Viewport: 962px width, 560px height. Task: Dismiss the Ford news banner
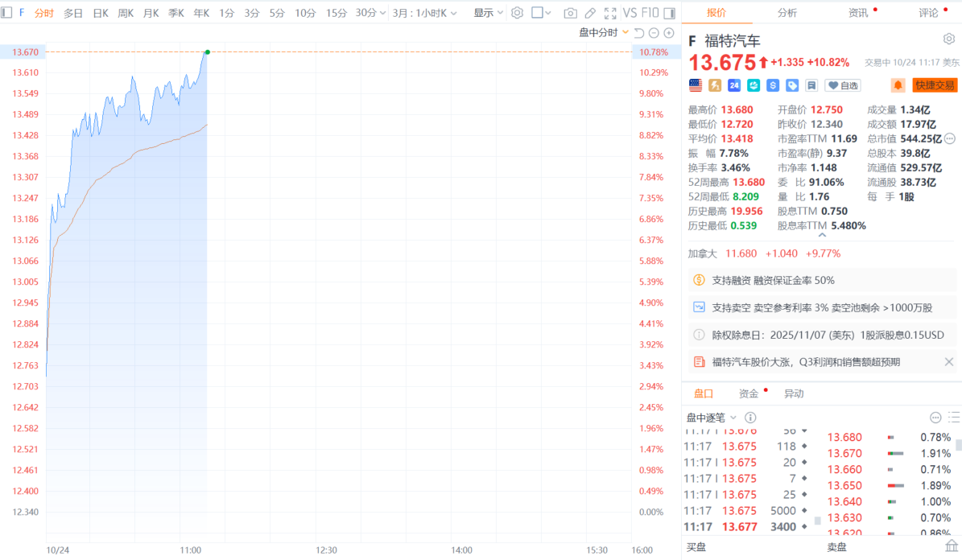(949, 362)
